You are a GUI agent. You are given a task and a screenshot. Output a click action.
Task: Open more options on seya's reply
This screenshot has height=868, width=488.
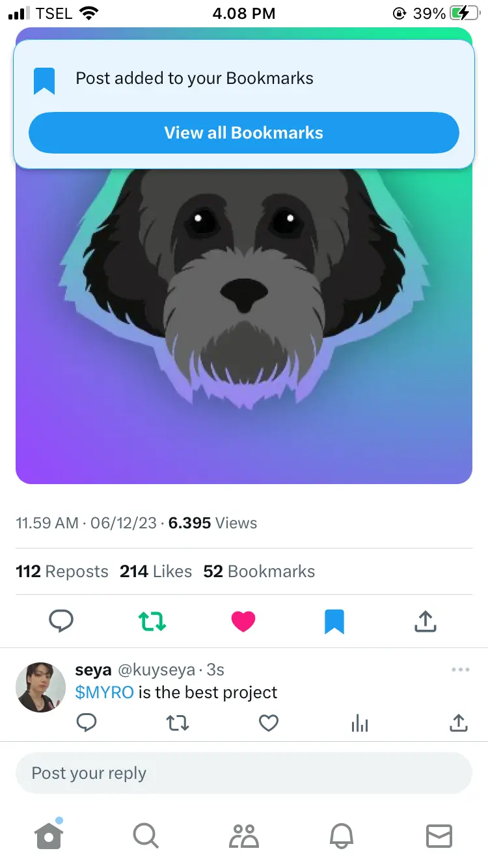(460, 670)
